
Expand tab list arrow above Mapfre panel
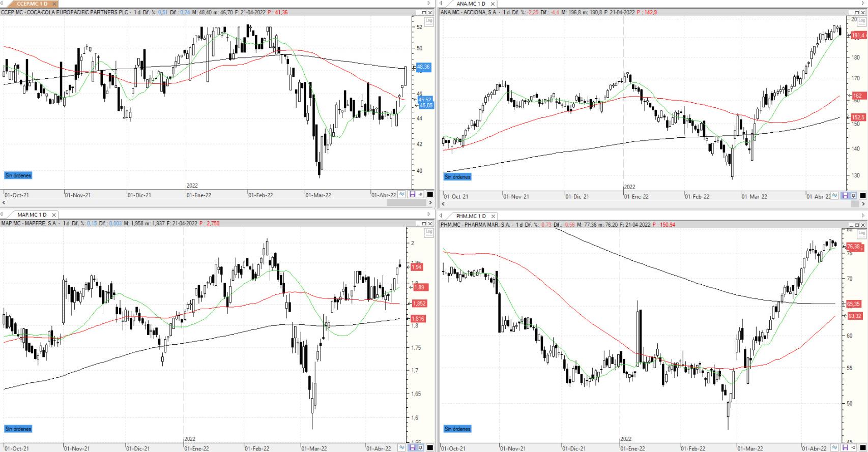coord(429,215)
